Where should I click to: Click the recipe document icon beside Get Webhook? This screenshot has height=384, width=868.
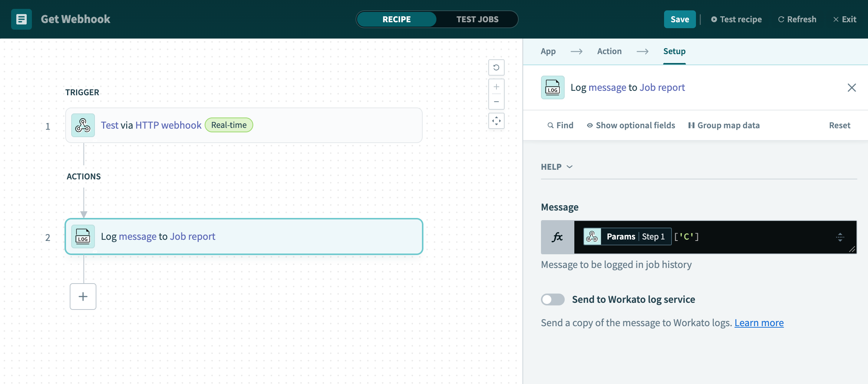[21, 19]
